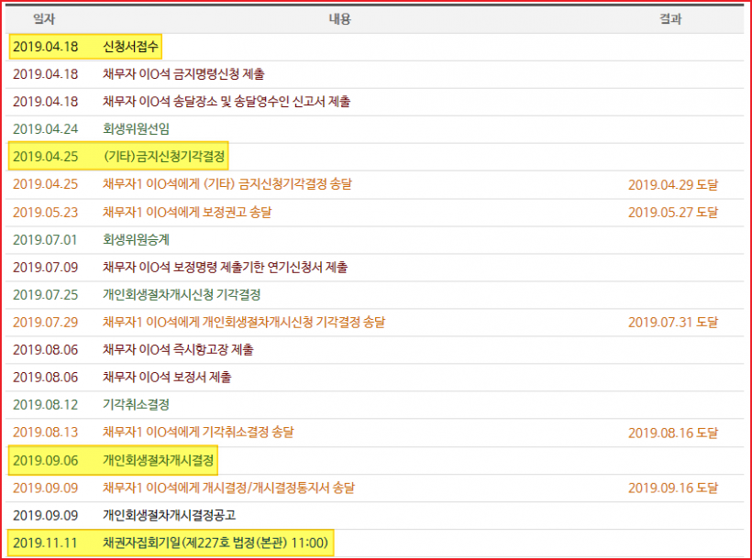This screenshot has height=560, width=752.
Task: Select date 2019.07.25
Action: [x=45, y=294]
